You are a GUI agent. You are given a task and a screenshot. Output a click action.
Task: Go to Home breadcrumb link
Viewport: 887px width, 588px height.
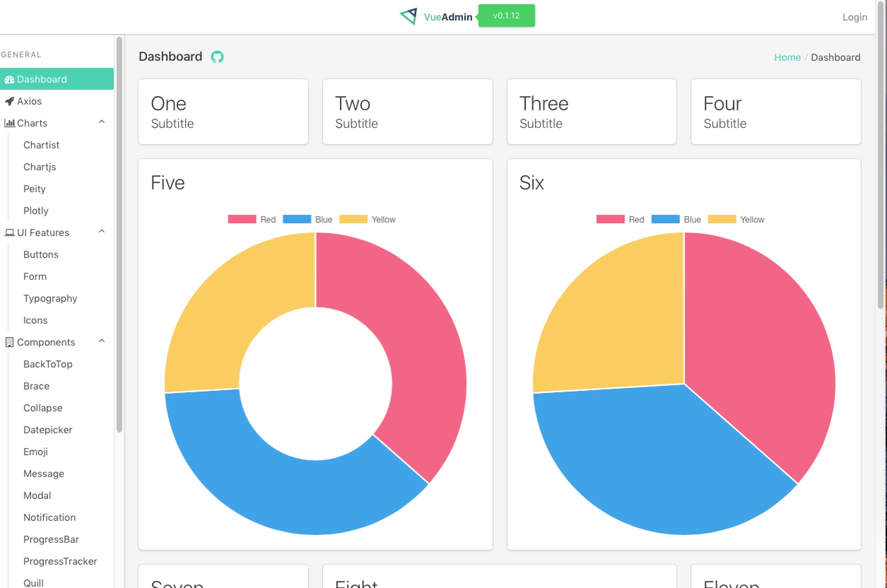[x=787, y=57]
